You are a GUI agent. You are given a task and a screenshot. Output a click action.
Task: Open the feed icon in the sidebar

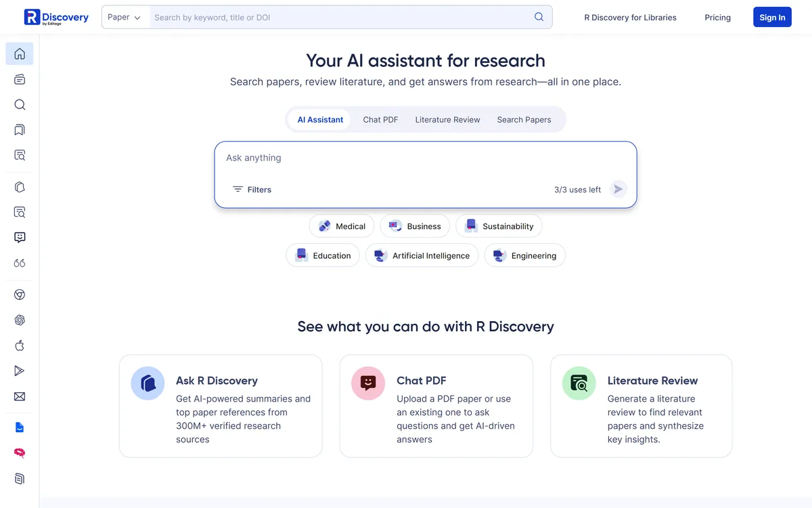pos(20,79)
